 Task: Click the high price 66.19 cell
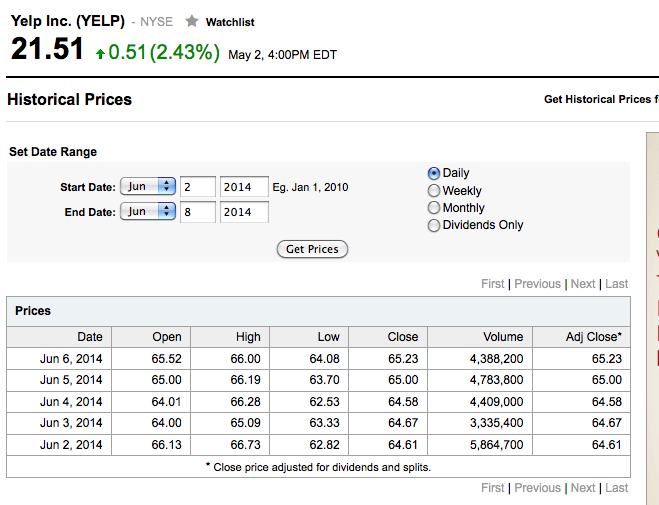click(x=230, y=380)
